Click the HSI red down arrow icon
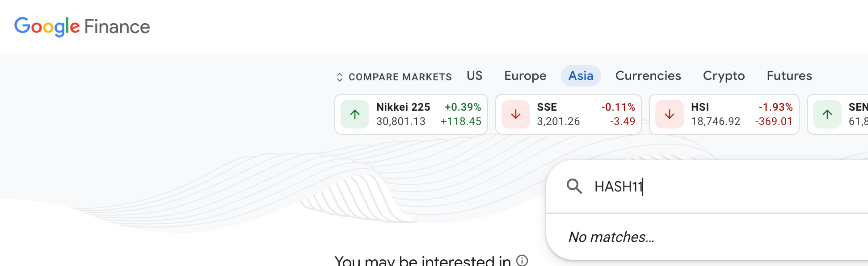The image size is (868, 266). coord(669,114)
